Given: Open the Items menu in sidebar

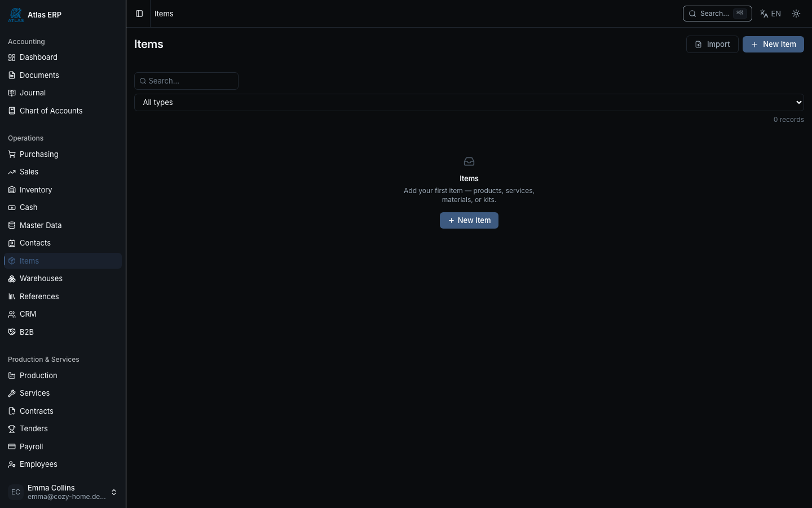Looking at the screenshot, I should [x=63, y=261].
